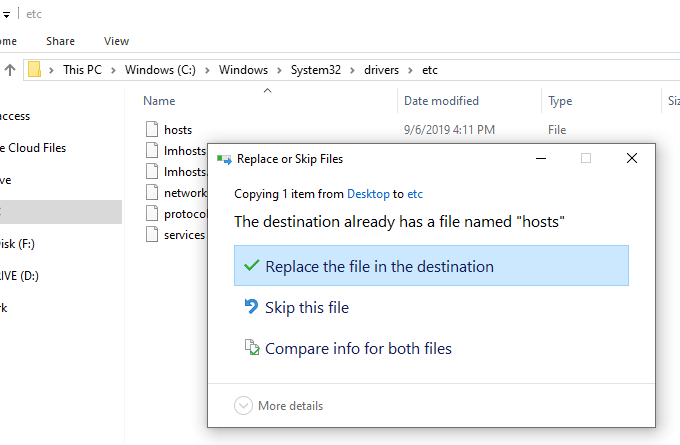
Task: Select the hosts file in list
Action: [x=178, y=130]
